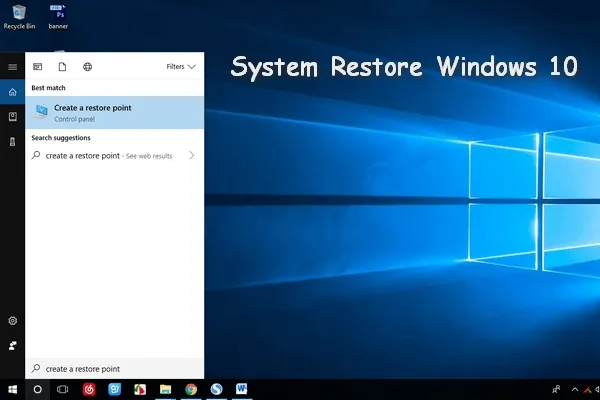Open search Settings gear icon
This screenshot has width=600, height=400.
(x=12, y=320)
